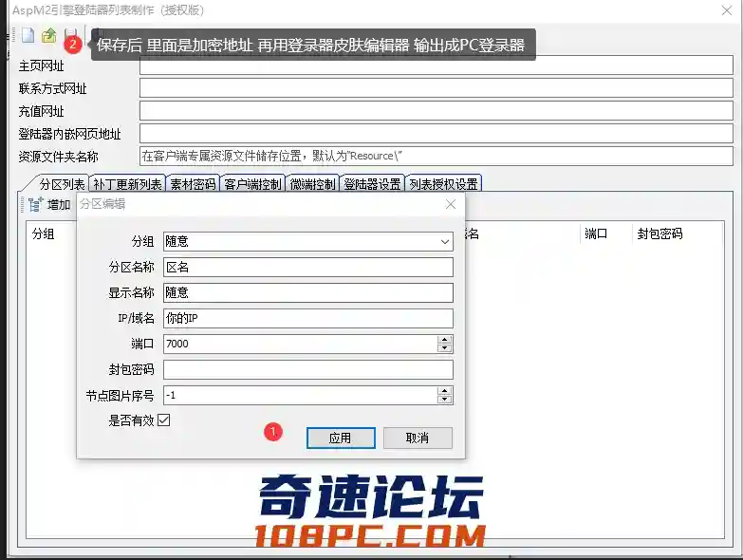Close the AspM2 main window
Viewport: 743px width, 560px height.
[727, 9]
